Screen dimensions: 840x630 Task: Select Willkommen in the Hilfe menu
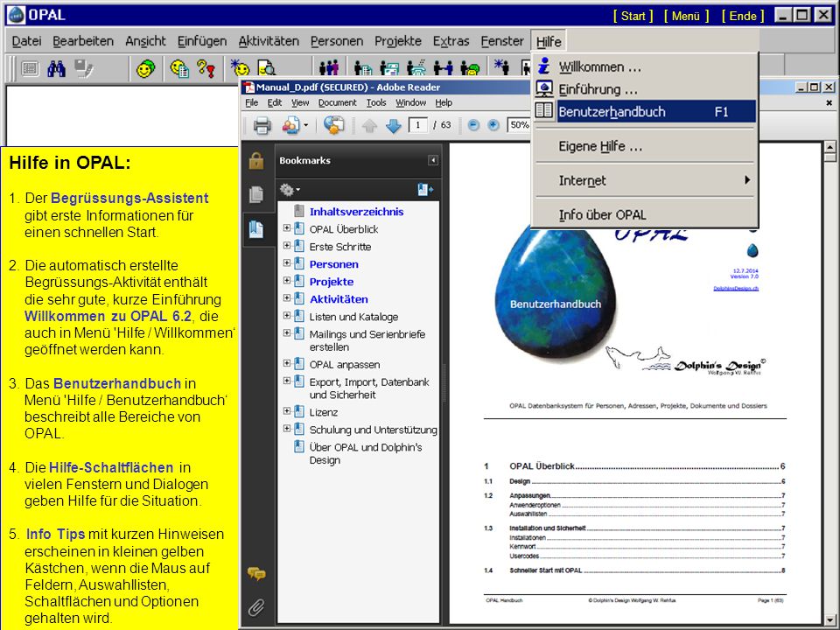click(x=646, y=67)
